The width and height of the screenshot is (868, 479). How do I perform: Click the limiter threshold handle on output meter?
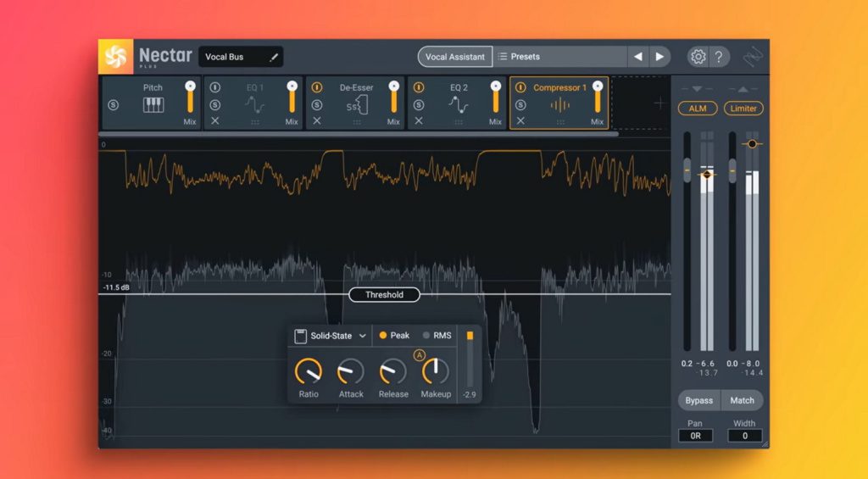pyautogui.click(x=752, y=144)
